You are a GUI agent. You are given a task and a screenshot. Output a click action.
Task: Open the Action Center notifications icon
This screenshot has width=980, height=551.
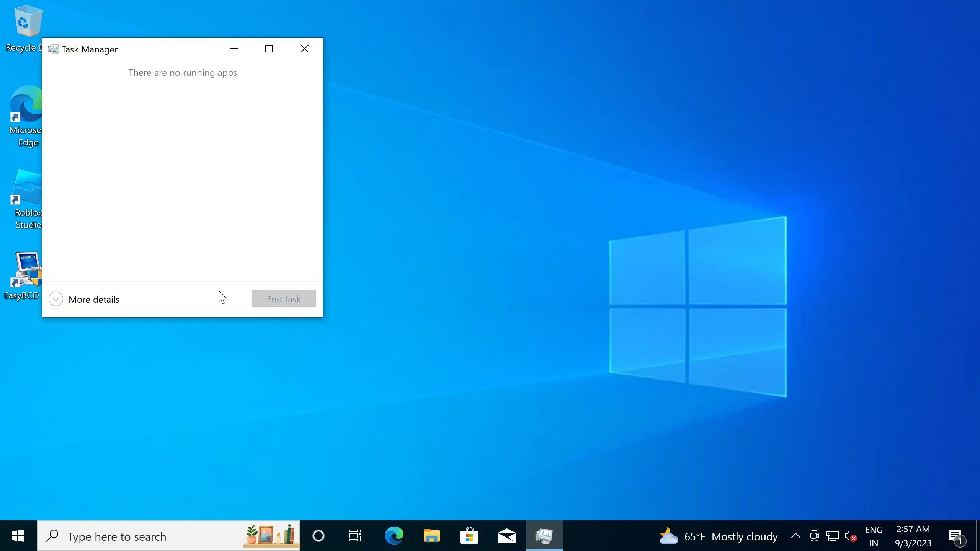955,536
